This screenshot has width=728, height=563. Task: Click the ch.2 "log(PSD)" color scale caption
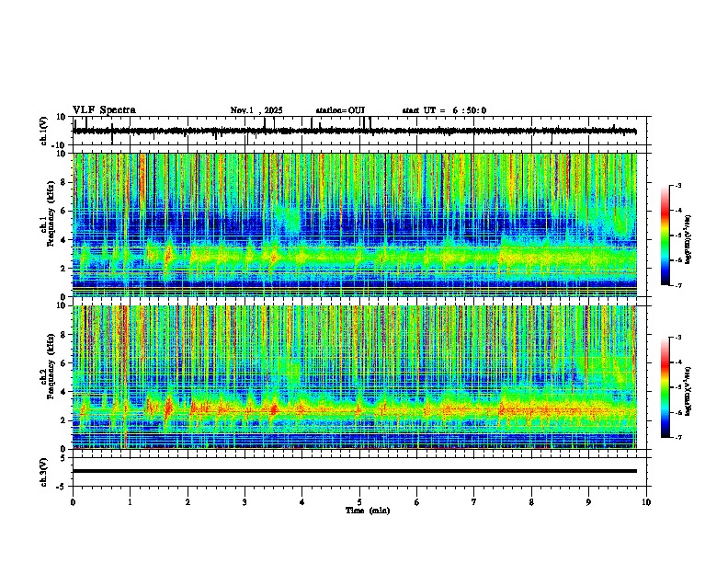[688, 391]
